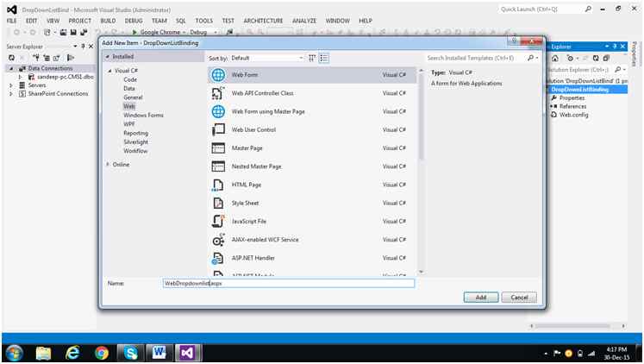Select the Style Sheet template icon
Image resolution: width=644 pixels, height=364 pixels.
pos(218,203)
